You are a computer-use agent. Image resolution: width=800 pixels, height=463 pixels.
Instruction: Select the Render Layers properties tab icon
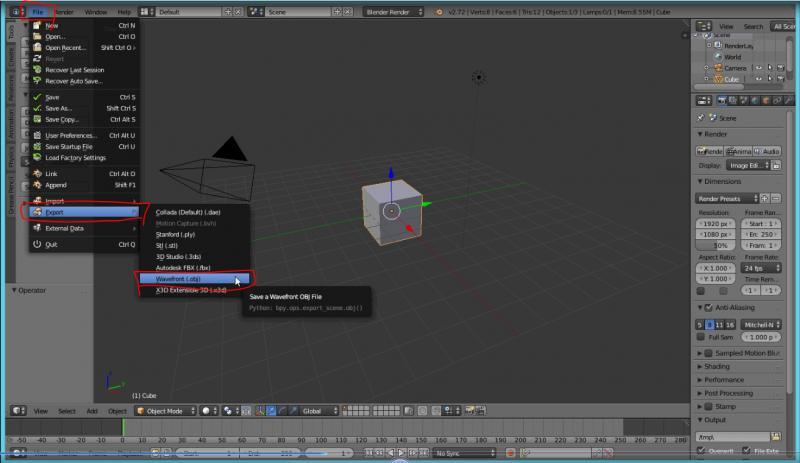coord(733,101)
